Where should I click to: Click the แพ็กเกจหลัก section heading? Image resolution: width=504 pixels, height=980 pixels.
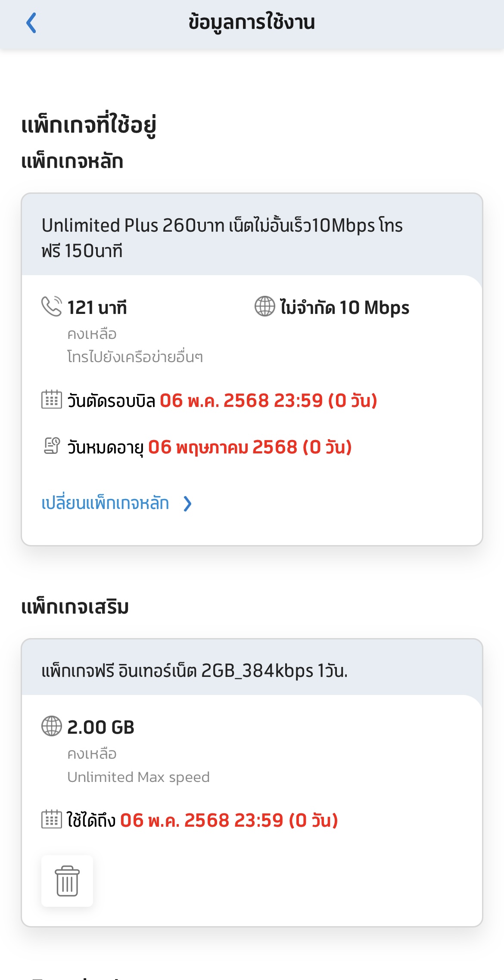tap(72, 161)
